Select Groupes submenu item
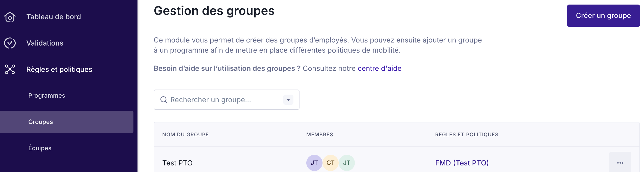The width and height of the screenshot is (644, 172). (x=41, y=122)
